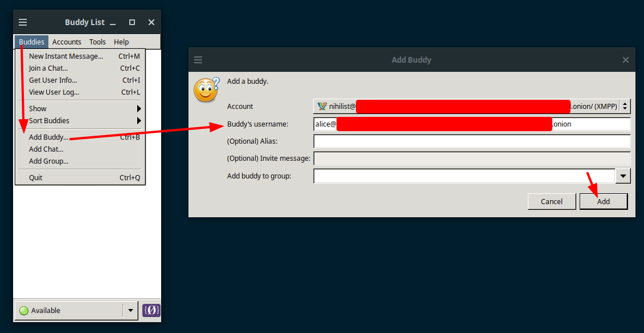Click the Buddy List title text
644x333 pixels.
(85, 22)
